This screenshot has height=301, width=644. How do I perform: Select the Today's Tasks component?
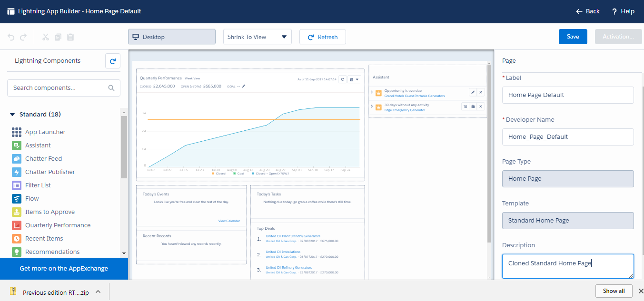[307, 203]
